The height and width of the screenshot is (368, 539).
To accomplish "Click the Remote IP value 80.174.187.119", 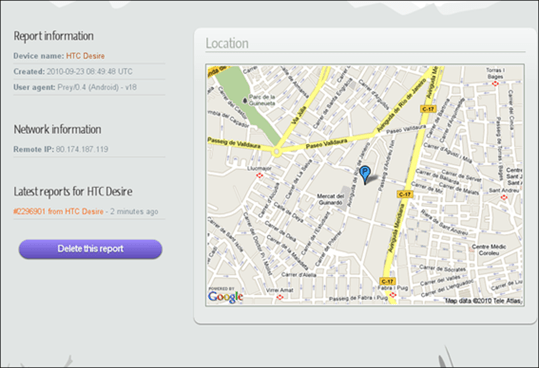I will 82,149.
